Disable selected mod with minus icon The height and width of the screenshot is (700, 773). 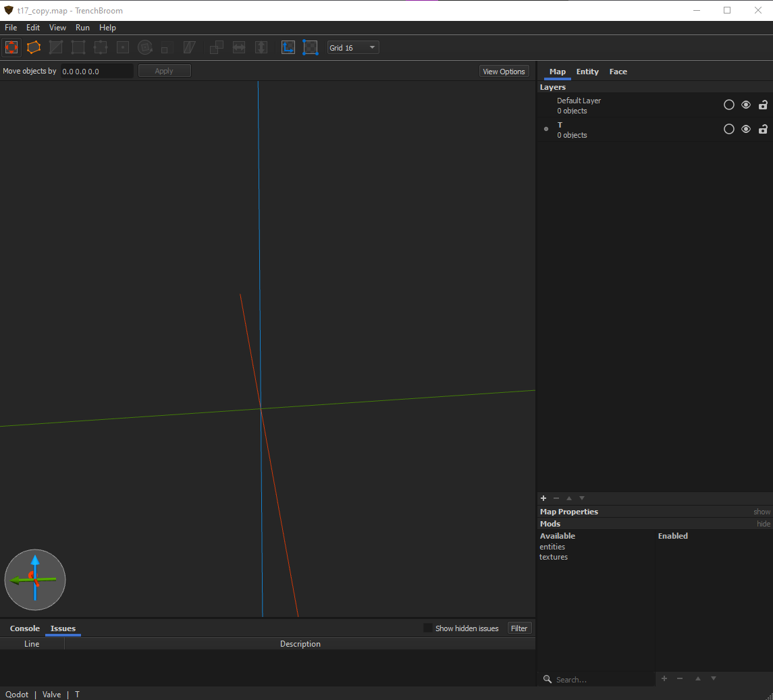coord(680,679)
